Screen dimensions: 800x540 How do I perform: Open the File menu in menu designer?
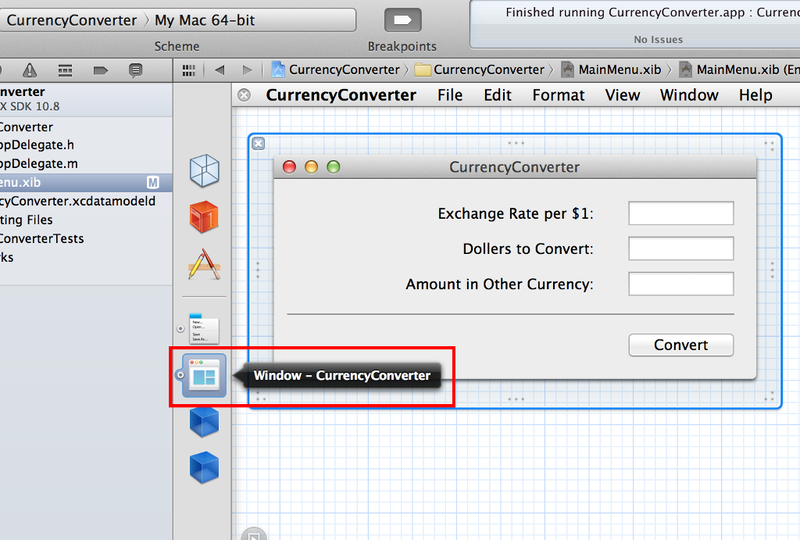[x=450, y=95]
